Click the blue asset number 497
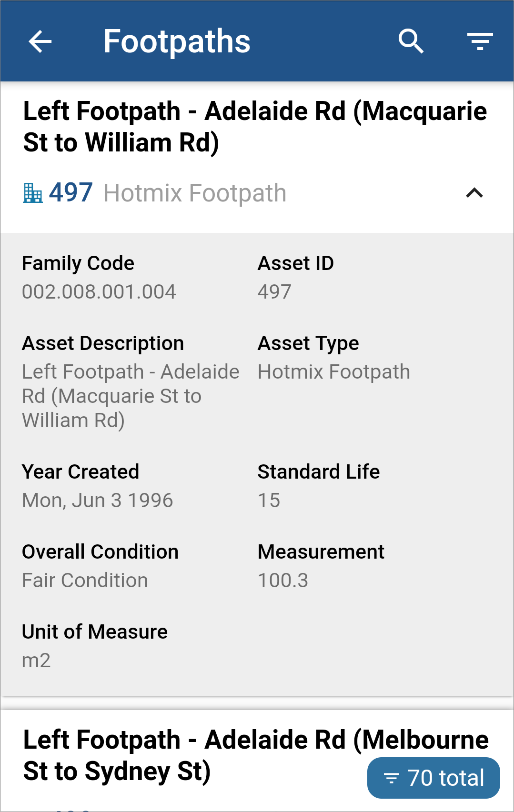Viewport: 514px width, 812px height. 71,192
